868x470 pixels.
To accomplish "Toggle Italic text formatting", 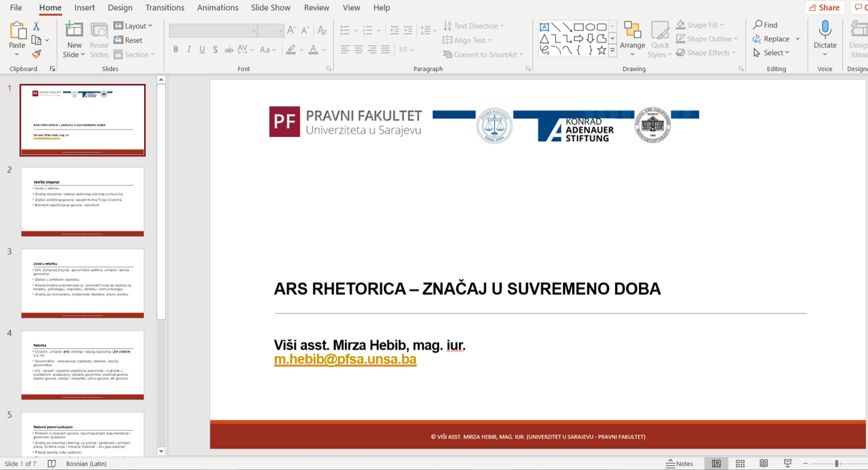I will [x=189, y=49].
